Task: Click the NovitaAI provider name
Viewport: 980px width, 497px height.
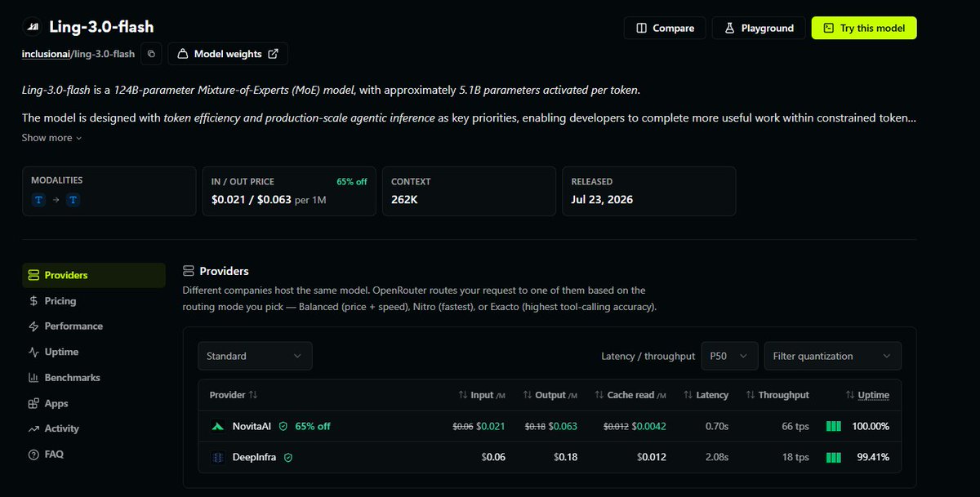Action: 252,426
